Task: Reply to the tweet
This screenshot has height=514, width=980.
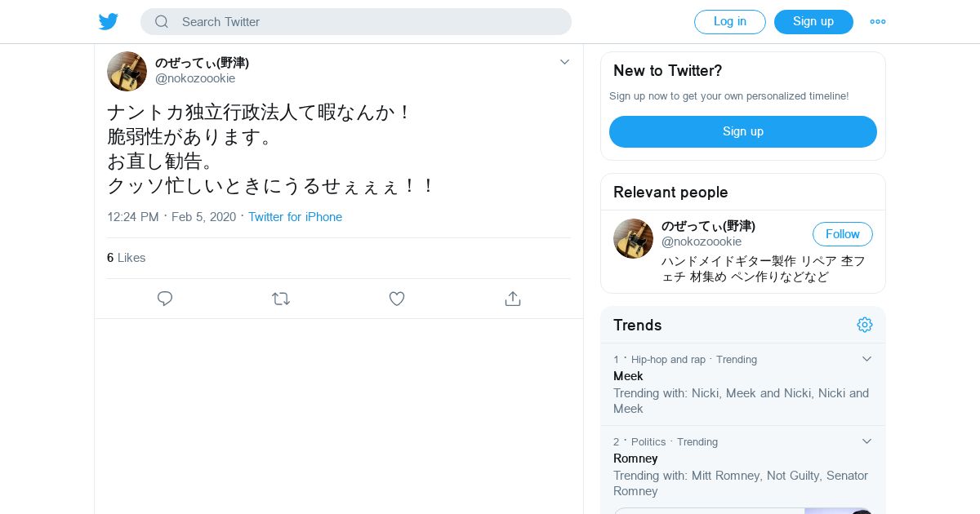Action: 165,299
